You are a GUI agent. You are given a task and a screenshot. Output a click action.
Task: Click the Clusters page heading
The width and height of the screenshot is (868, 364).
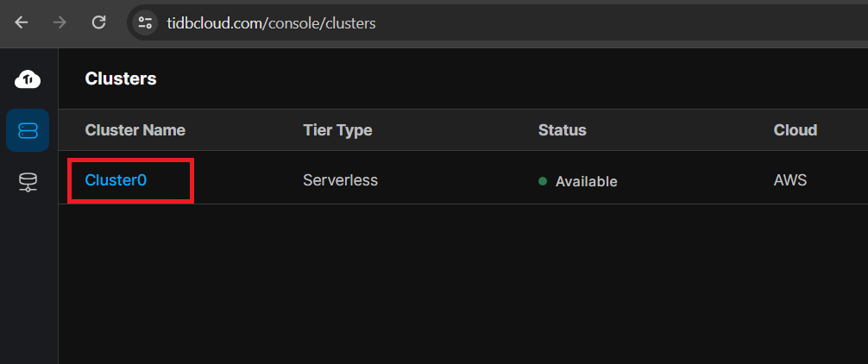(121, 78)
